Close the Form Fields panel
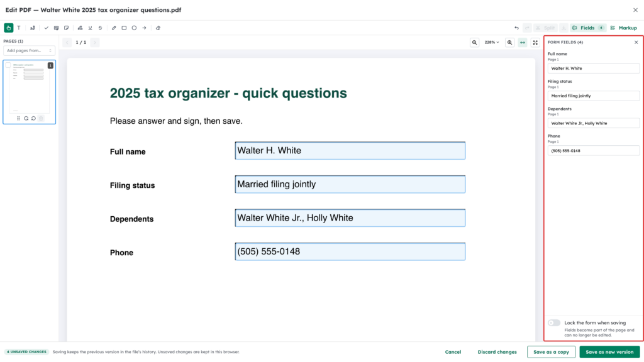The image size is (644, 362). [636, 42]
